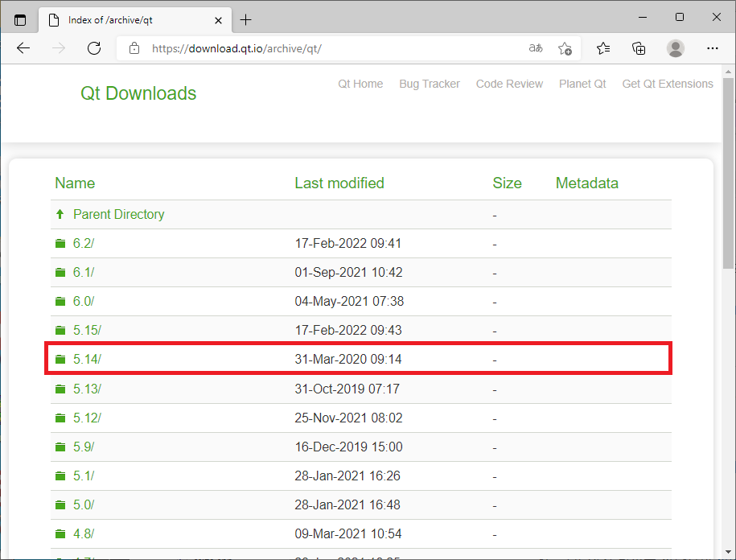
Task: Click the folder icon beside 5.15/
Action: click(x=60, y=331)
